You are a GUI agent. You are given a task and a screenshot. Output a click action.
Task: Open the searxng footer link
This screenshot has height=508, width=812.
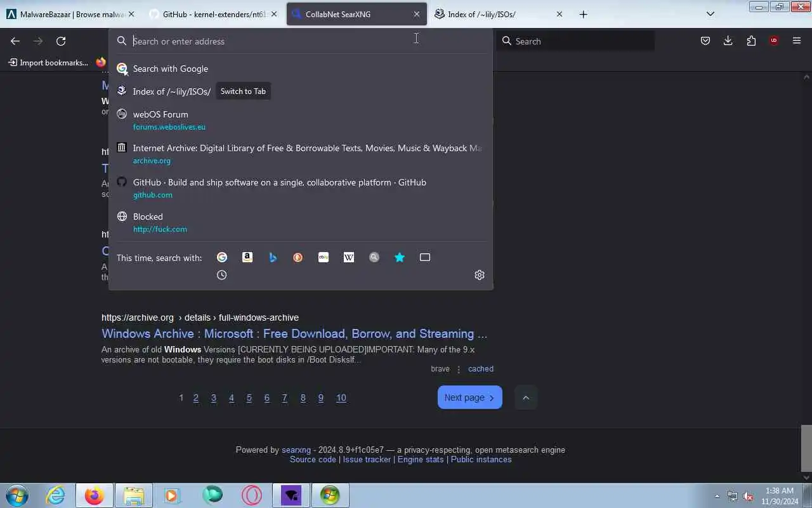[x=296, y=450]
